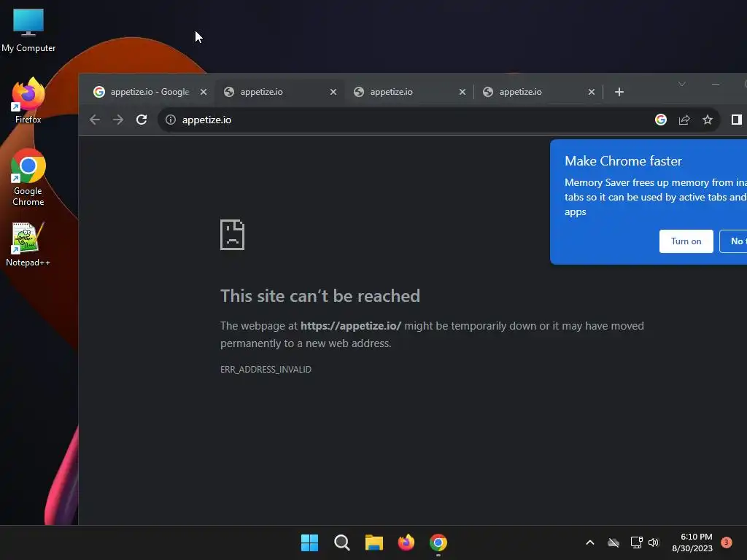
Task: Bookmark this tab with star icon
Action: pos(708,120)
